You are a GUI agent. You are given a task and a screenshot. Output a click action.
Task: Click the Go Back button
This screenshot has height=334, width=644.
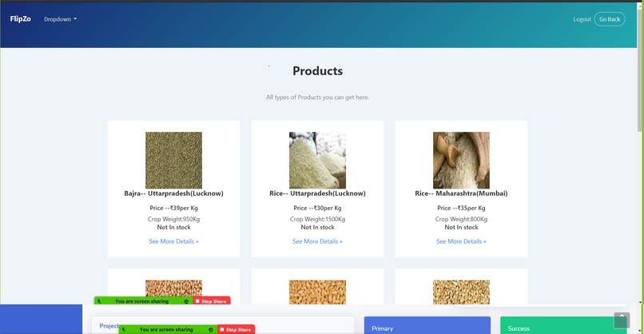(x=610, y=19)
